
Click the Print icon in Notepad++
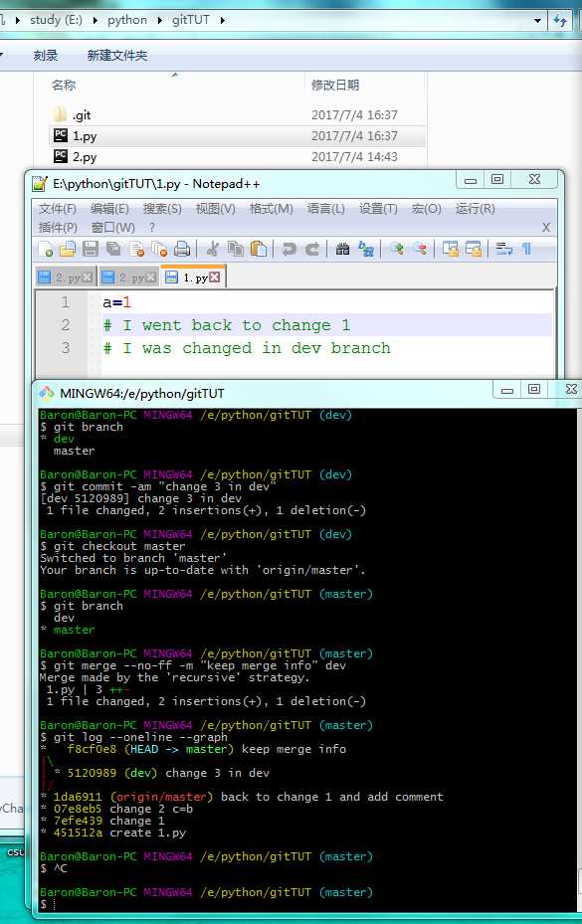tap(182, 249)
